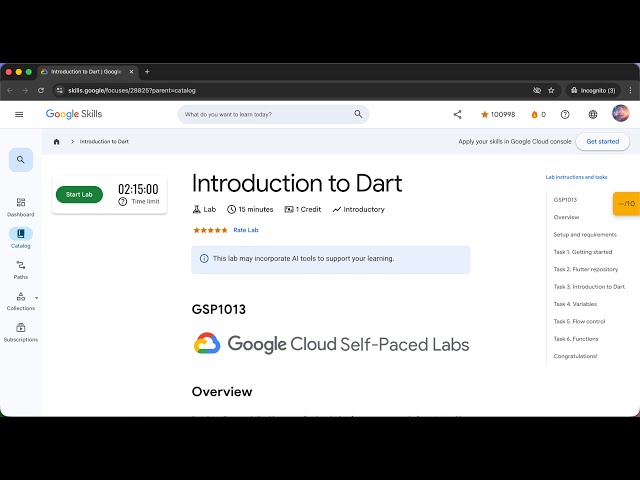Open Dashboard in the sidebar

click(x=21, y=207)
